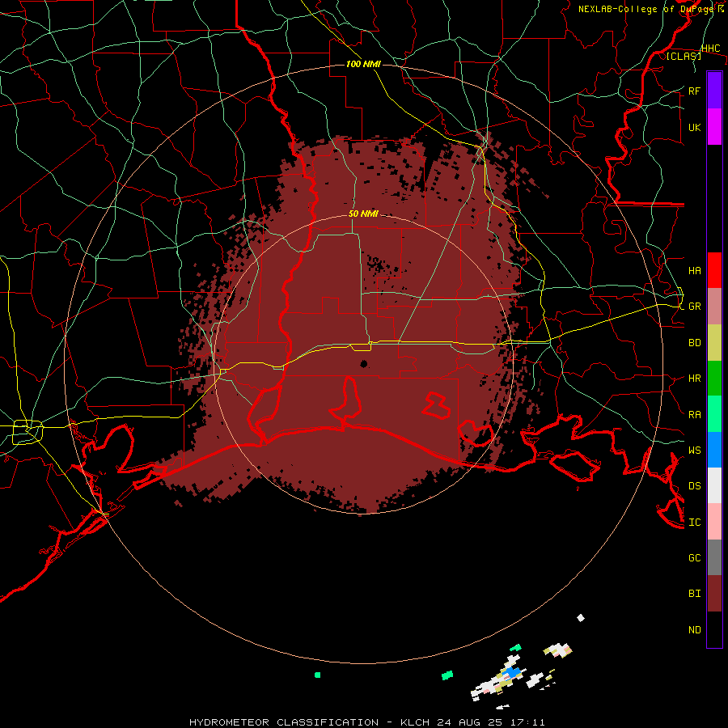Click the HR green legend swatch

tap(714, 378)
